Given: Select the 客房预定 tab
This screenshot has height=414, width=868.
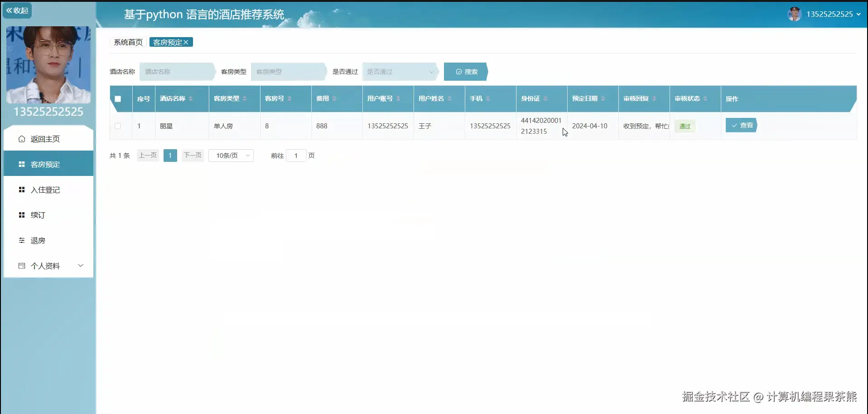Looking at the screenshot, I should point(168,42).
